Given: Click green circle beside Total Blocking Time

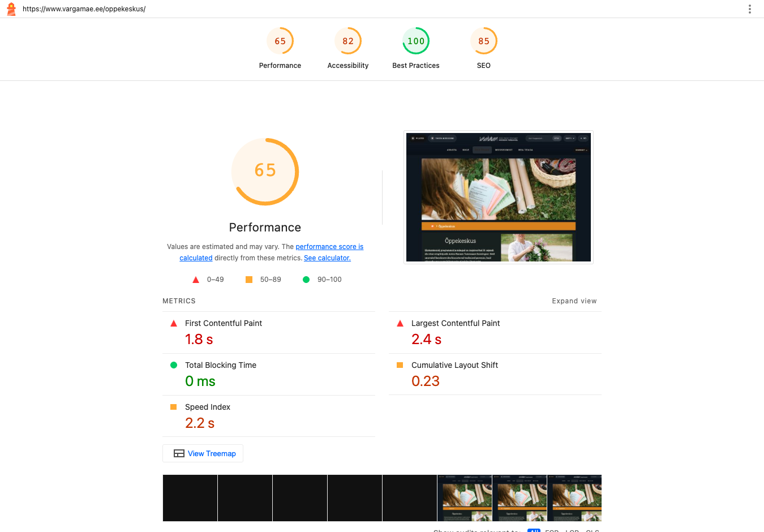Looking at the screenshot, I should click(x=174, y=365).
